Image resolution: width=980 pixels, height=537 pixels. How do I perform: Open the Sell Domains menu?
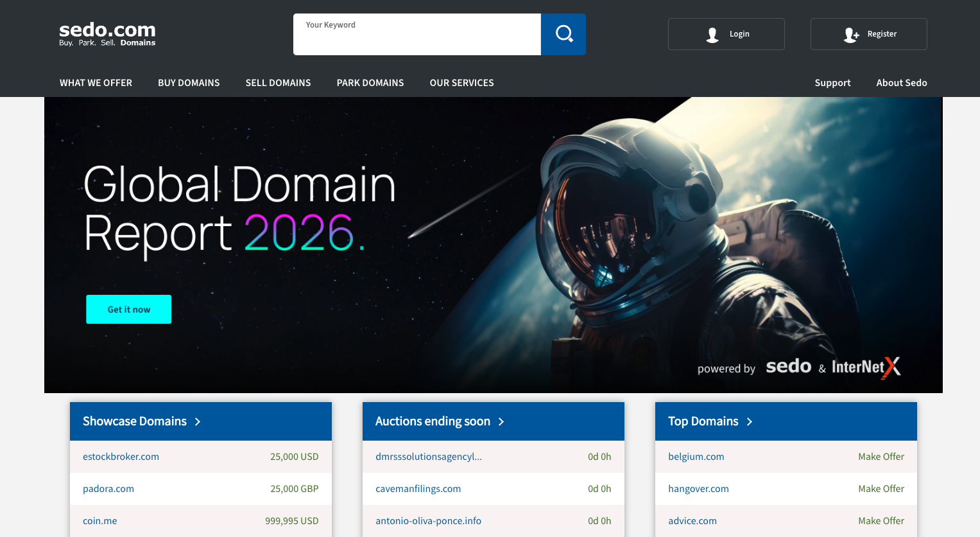coord(278,83)
